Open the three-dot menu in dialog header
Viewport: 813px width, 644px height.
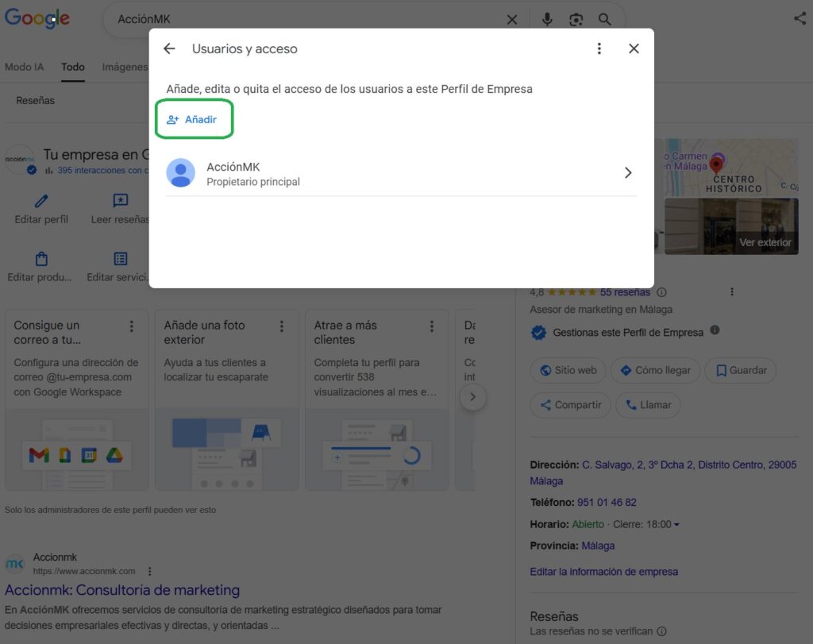(599, 49)
